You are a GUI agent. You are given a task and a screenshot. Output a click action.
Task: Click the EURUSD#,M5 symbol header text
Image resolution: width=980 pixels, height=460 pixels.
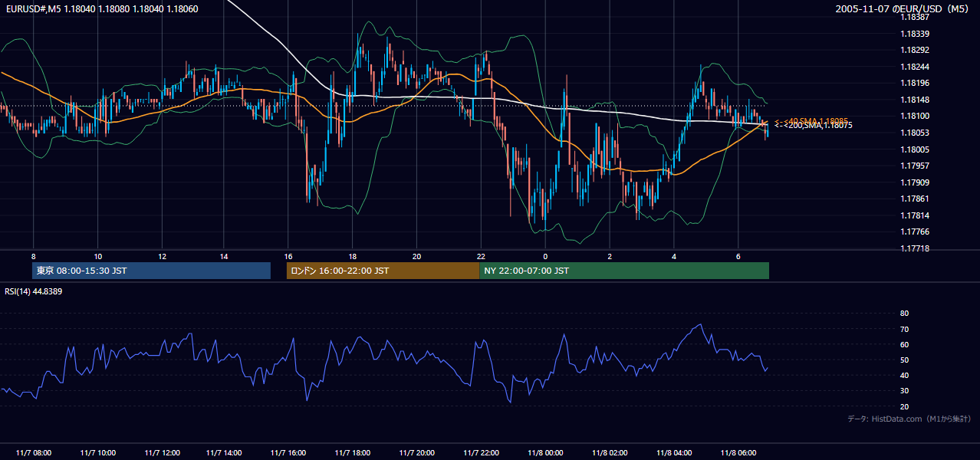pos(100,8)
